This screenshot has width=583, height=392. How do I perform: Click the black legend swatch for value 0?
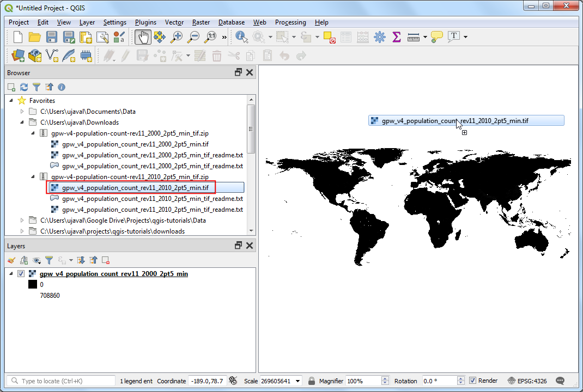click(x=33, y=285)
